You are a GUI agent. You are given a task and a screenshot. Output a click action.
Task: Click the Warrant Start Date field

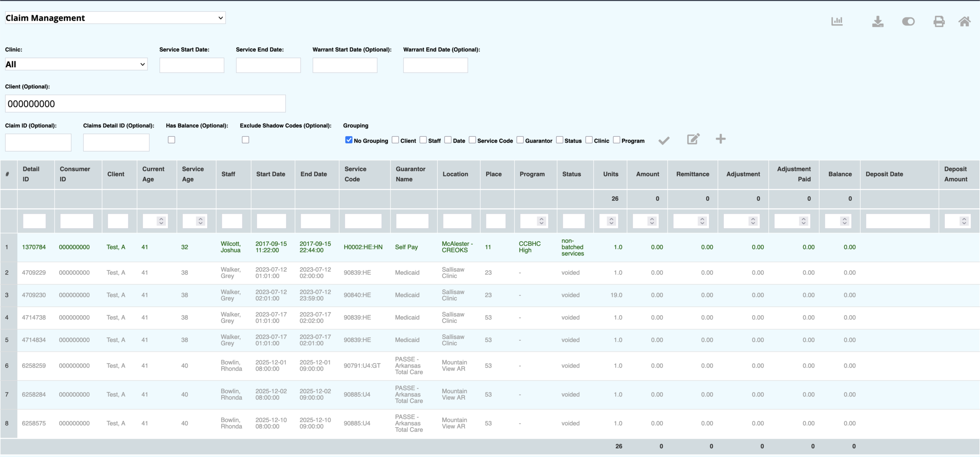(345, 65)
